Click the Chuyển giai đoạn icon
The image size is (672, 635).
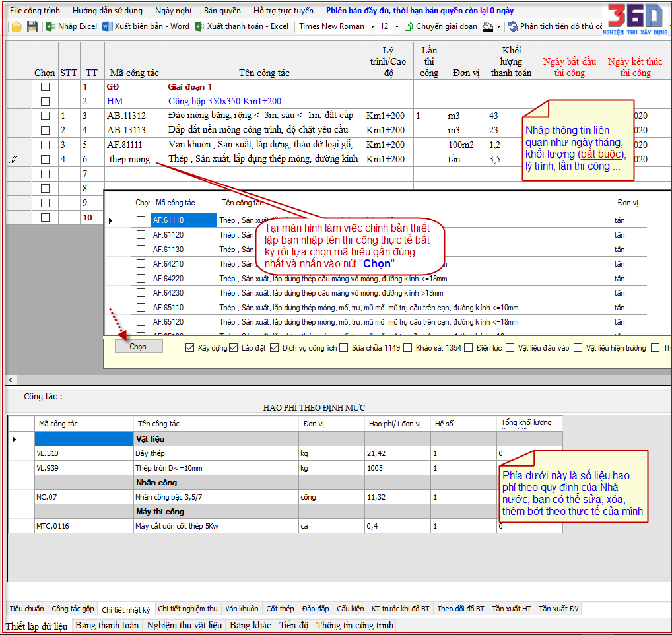pos(409,26)
